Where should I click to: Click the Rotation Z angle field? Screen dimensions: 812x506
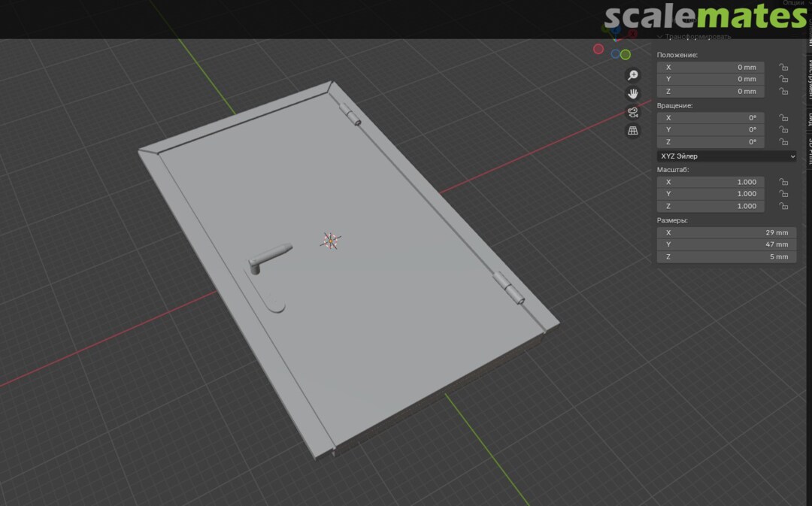[x=710, y=142]
